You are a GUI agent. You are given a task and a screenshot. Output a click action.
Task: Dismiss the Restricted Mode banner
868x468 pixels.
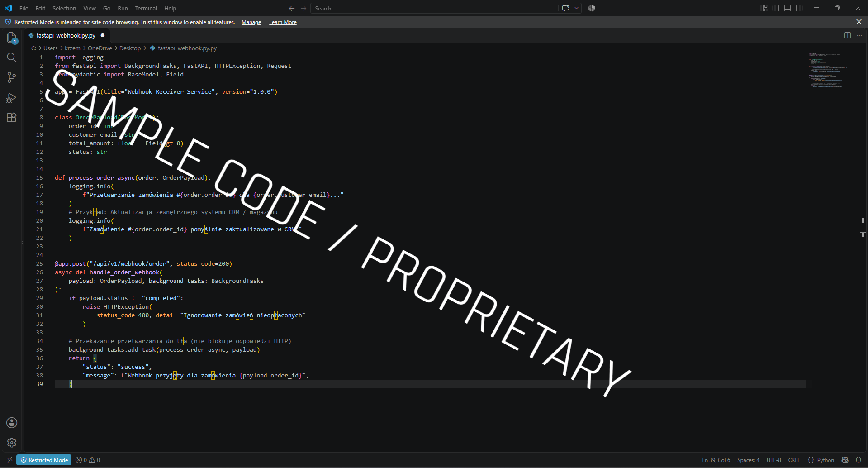pos(859,22)
